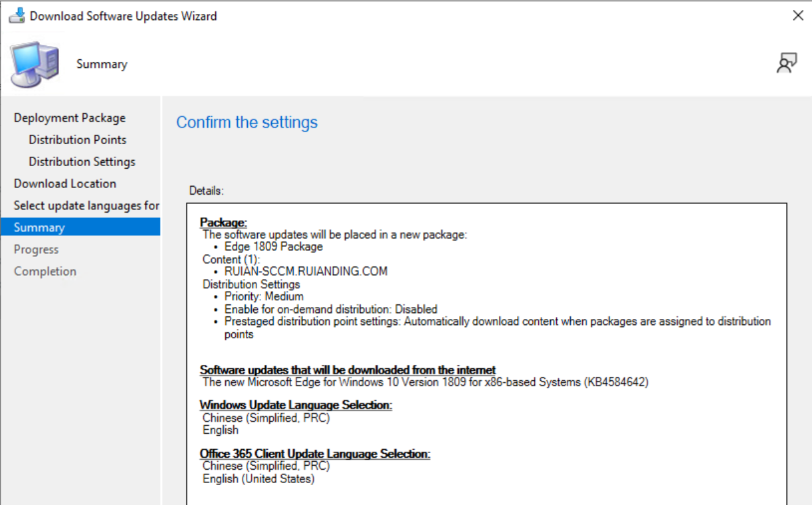This screenshot has width=812, height=505.
Task: Click 'Priority: Medium' bullet line
Action: click(x=264, y=296)
